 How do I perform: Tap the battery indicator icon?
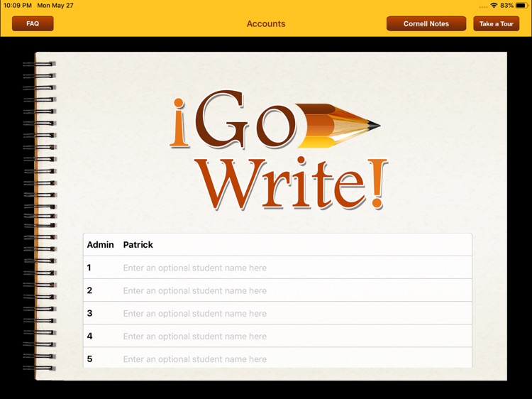pyautogui.click(x=522, y=6)
